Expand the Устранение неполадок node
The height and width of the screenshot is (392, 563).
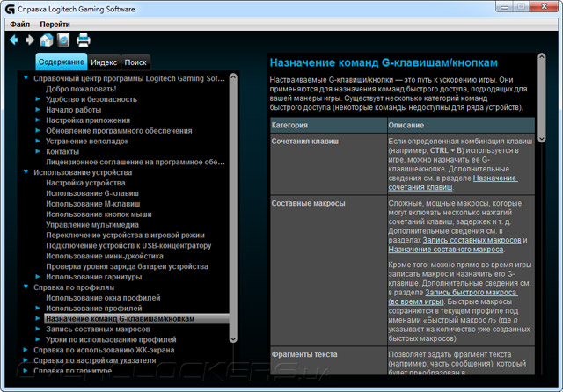tap(38, 141)
